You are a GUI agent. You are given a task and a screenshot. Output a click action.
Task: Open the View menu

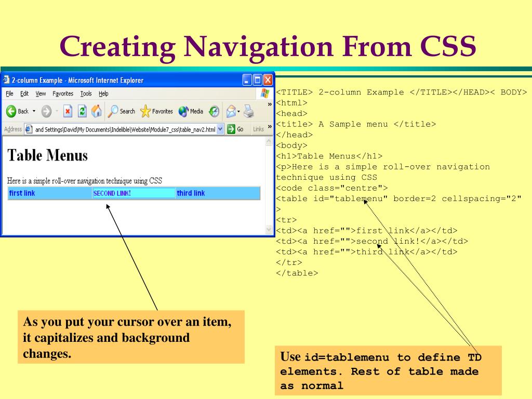click(x=41, y=94)
